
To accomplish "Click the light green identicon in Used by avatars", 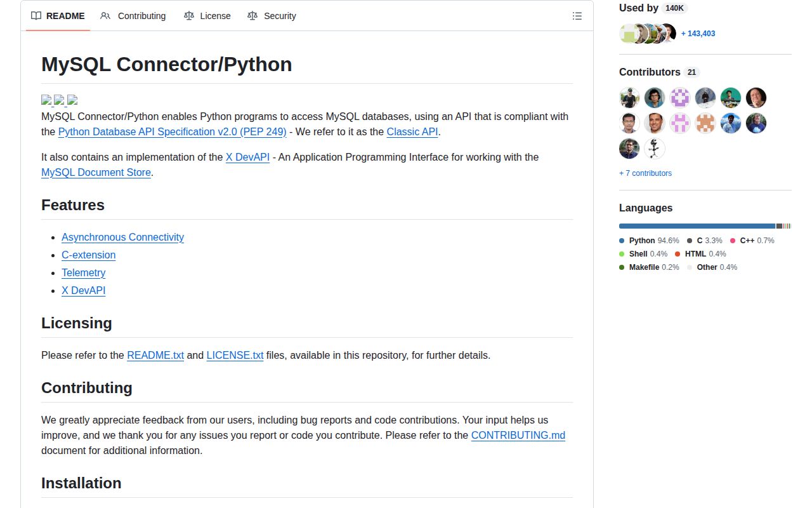I will (628, 34).
